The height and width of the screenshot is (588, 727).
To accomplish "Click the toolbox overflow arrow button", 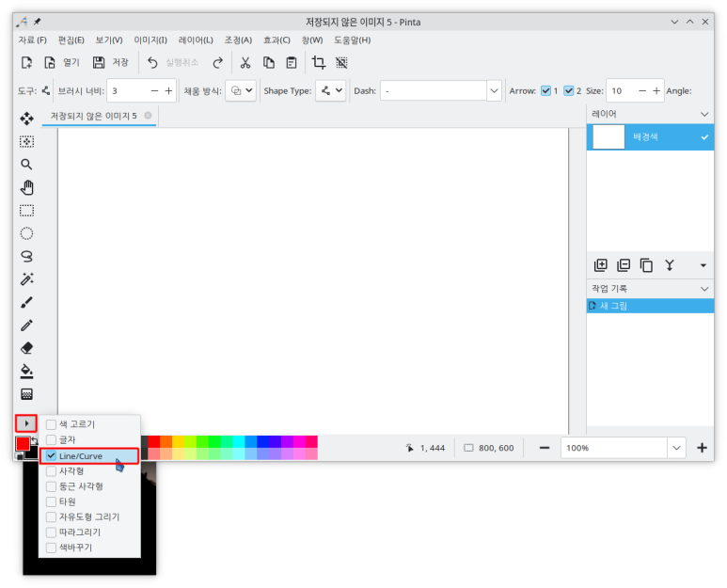I will pos(26,423).
